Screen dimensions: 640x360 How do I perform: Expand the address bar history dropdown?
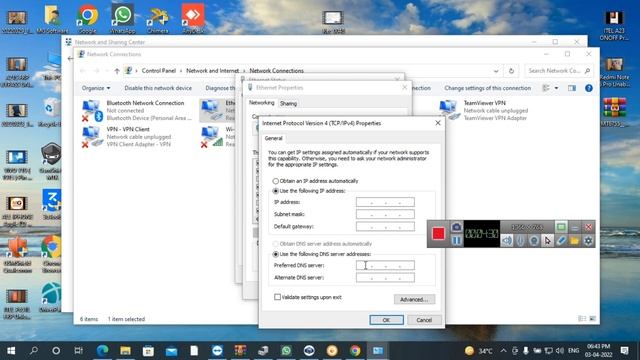click(496, 71)
